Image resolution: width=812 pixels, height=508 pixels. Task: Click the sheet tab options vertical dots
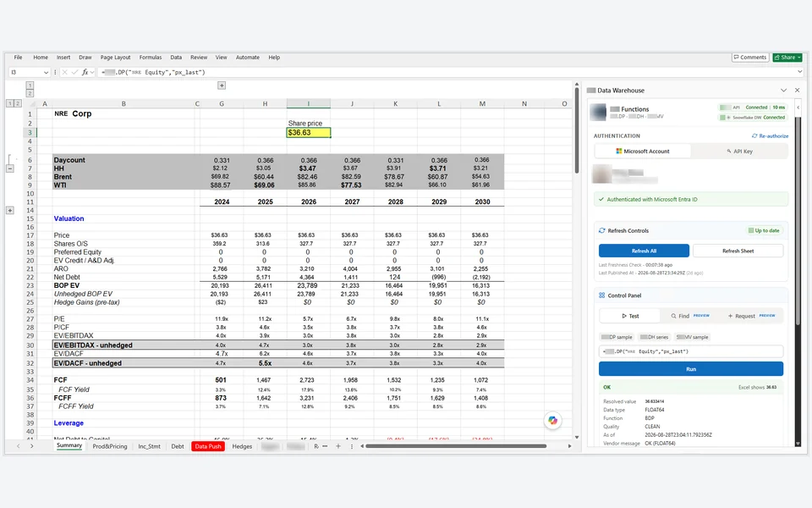[352, 446]
